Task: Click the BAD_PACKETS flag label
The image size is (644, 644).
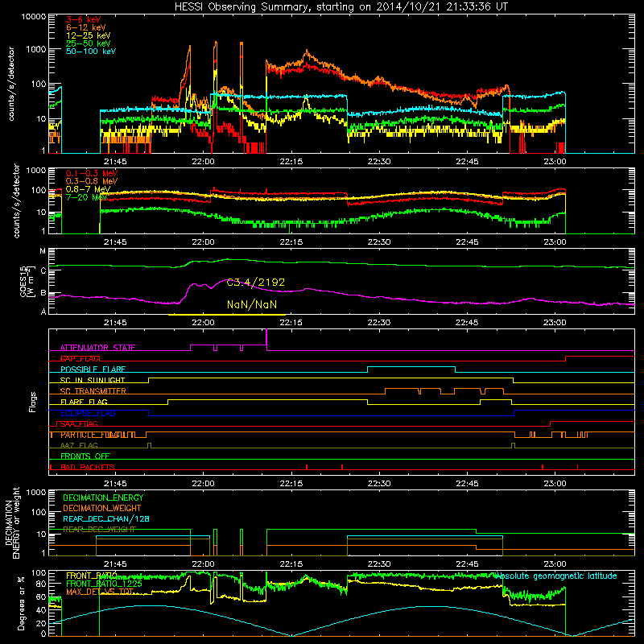Action: click(88, 467)
